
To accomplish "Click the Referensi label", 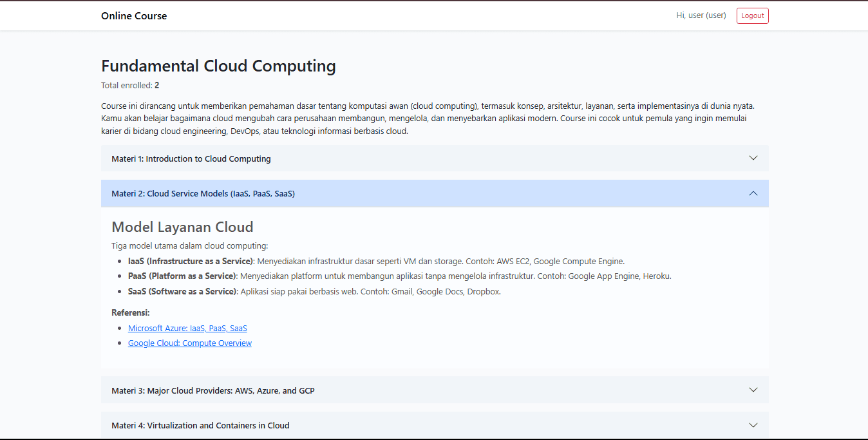I will (131, 313).
